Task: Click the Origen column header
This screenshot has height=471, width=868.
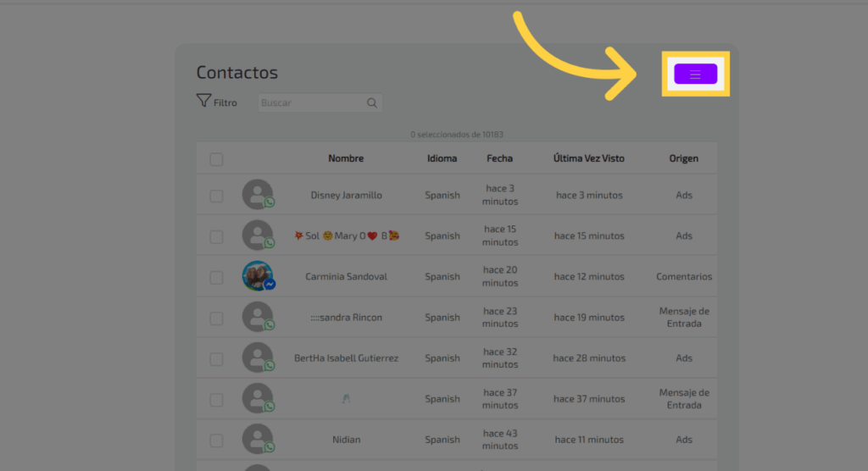Action: click(x=683, y=158)
